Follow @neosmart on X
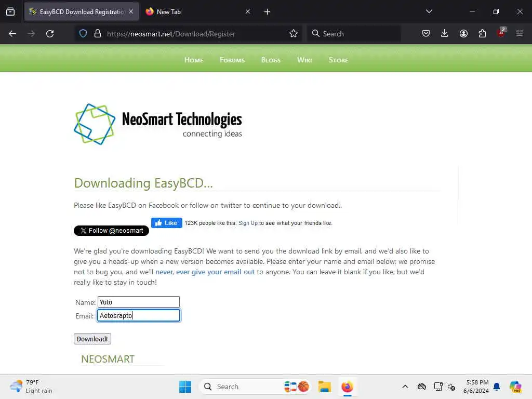Screen dimensions: 532x399 [x=111, y=231]
